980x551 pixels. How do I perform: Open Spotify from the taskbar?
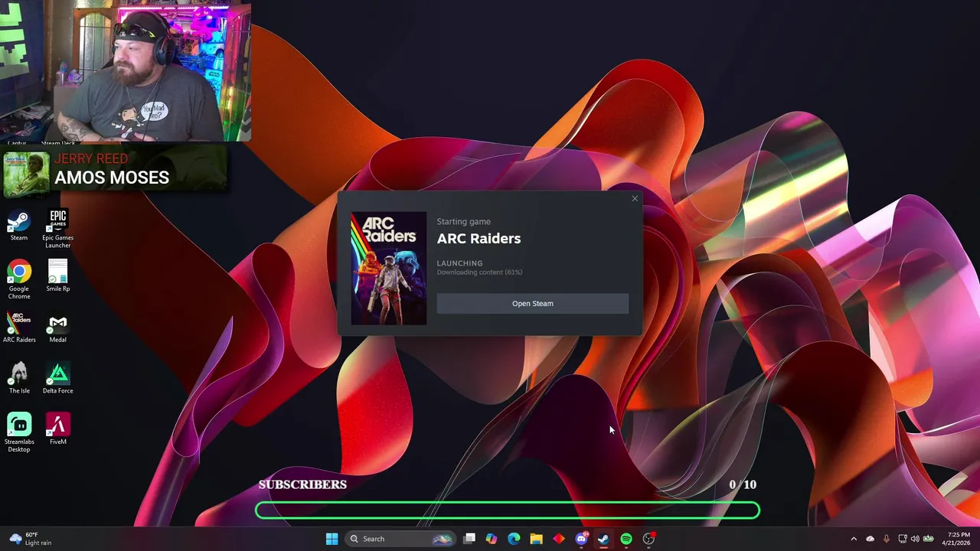click(x=626, y=539)
